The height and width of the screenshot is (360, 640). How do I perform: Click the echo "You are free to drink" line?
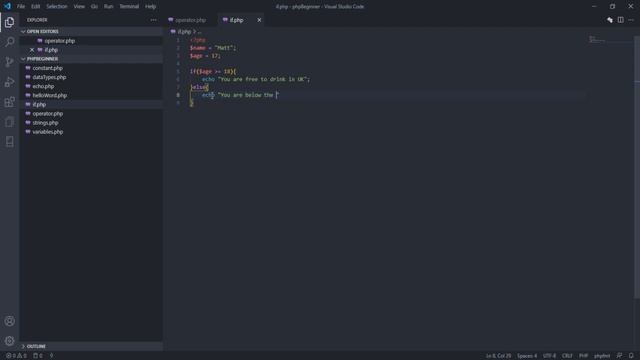tap(256, 79)
